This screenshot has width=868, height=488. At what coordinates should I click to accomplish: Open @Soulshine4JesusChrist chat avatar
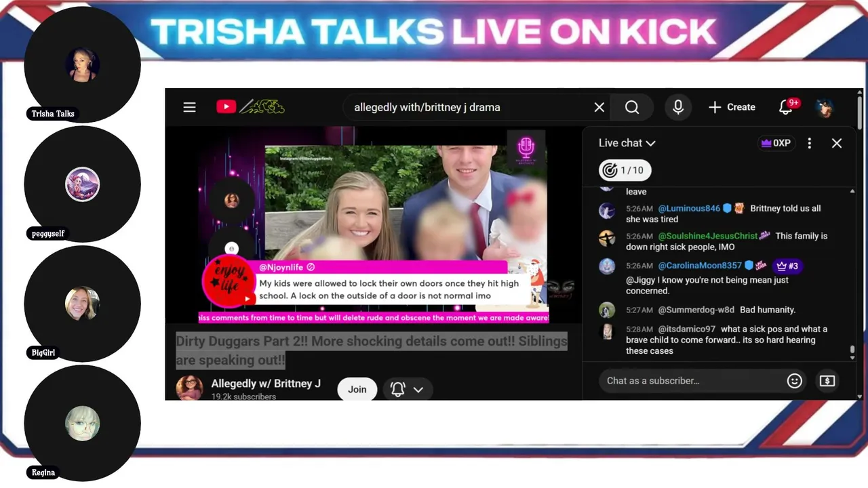(607, 238)
